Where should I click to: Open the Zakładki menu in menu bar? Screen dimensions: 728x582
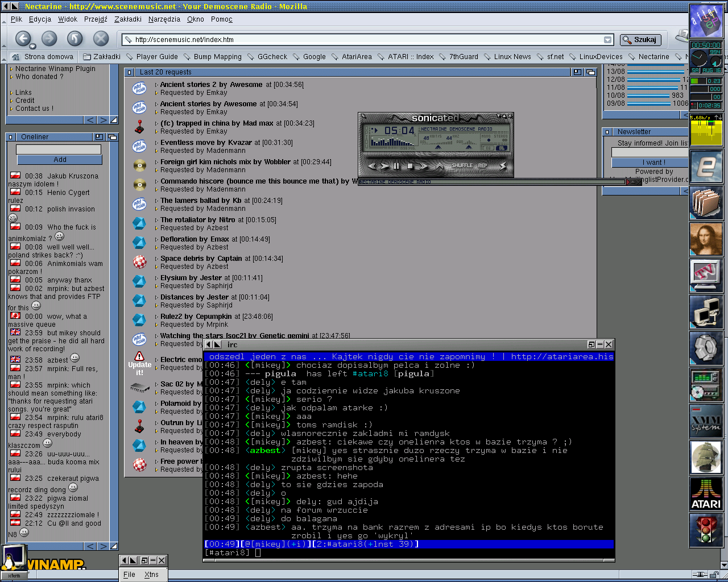coord(127,19)
